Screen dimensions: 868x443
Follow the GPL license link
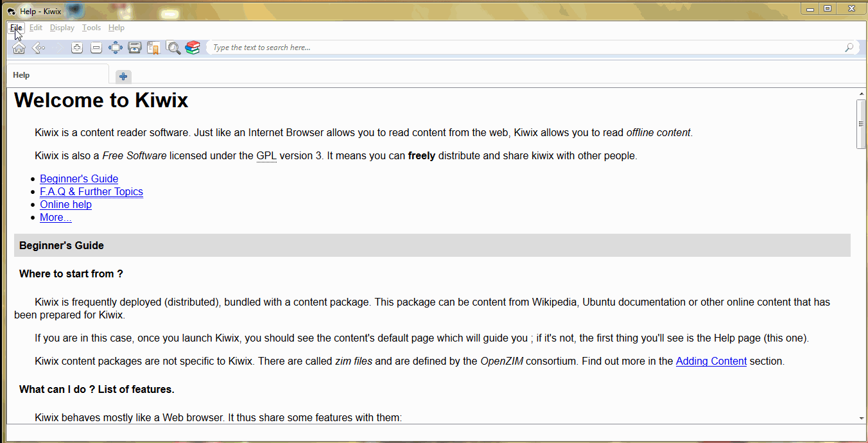pos(266,155)
